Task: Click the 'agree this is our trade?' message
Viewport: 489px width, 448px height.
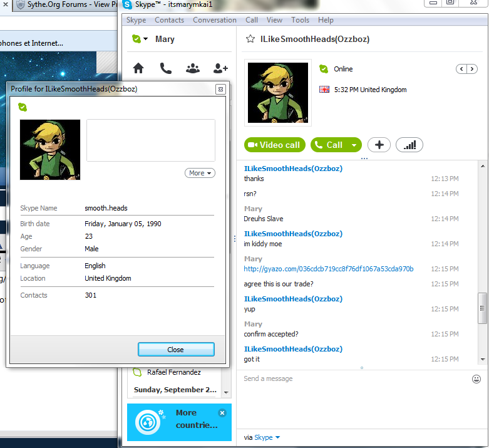Action: click(279, 284)
